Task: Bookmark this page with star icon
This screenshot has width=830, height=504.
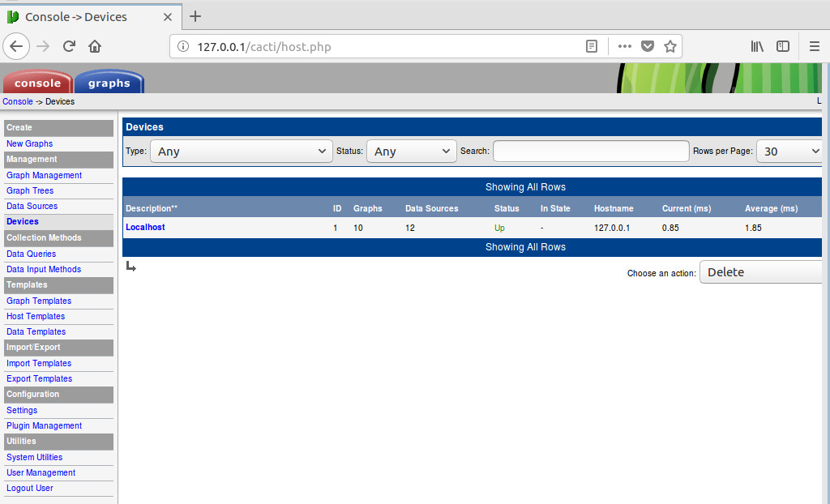Action: point(670,46)
